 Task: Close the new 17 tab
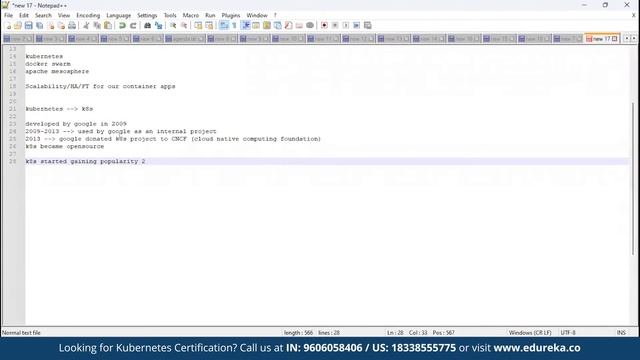pos(615,39)
